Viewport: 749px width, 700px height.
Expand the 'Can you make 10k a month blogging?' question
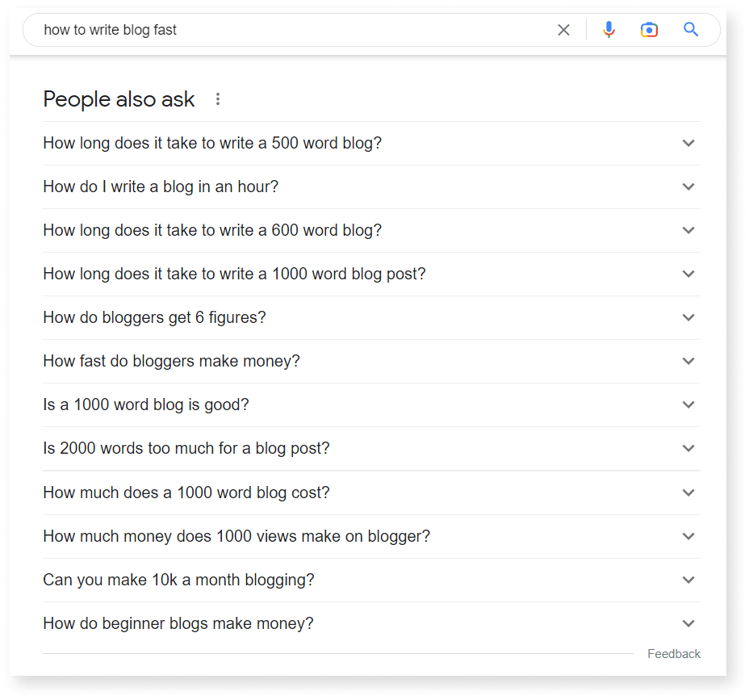(x=688, y=580)
